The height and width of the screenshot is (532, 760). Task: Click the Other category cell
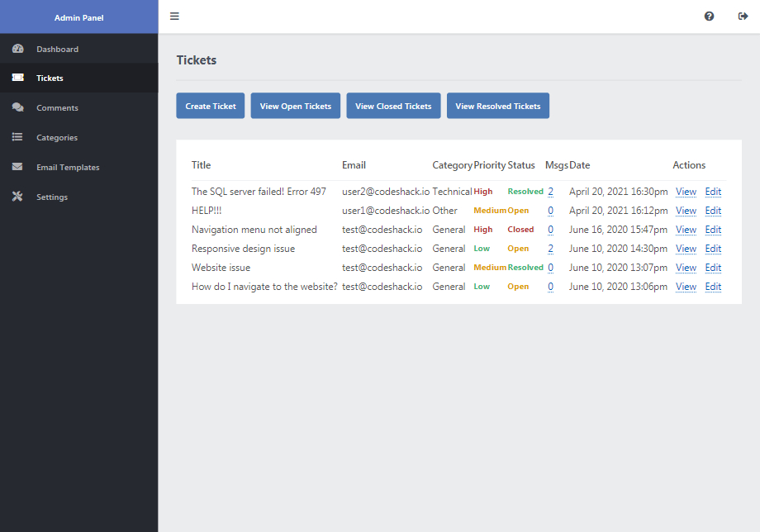point(445,211)
